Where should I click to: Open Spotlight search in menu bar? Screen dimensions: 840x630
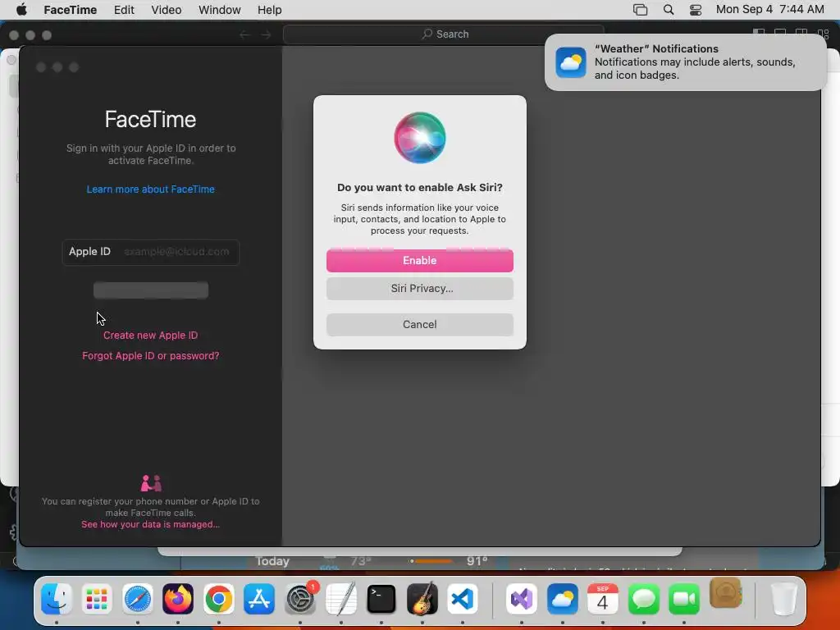669,10
